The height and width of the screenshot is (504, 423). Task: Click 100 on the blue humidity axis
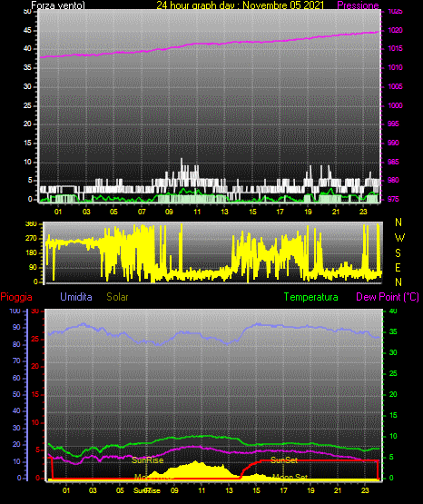pyautogui.click(x=15, y=311)
